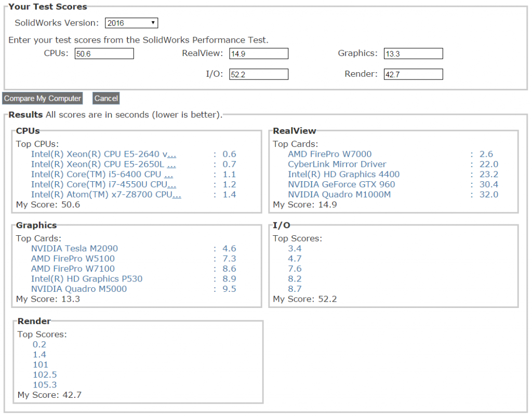This screenshot has width=532, height=416.
Task: Open the CyberLink Mirror Driver link
Action: [x=337, y=165]
